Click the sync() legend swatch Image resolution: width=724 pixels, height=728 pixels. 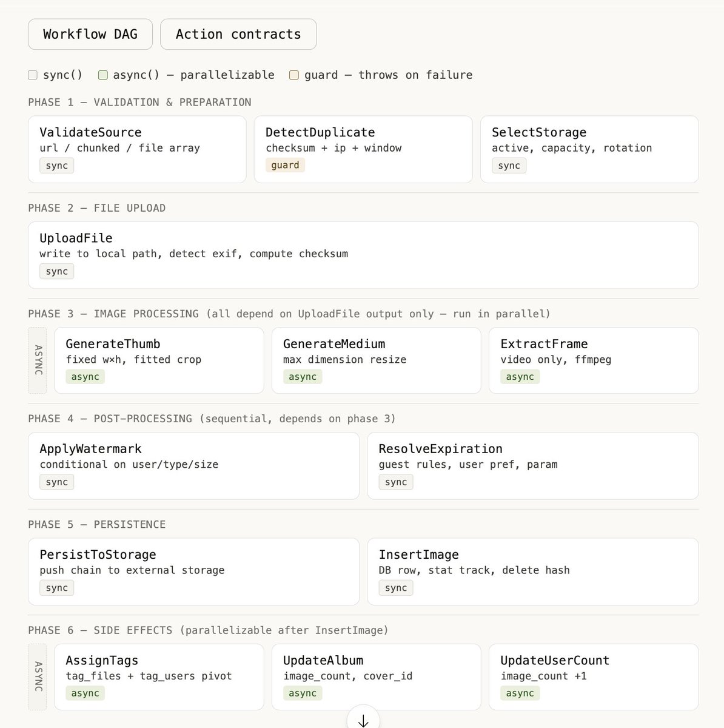(33, 75)
